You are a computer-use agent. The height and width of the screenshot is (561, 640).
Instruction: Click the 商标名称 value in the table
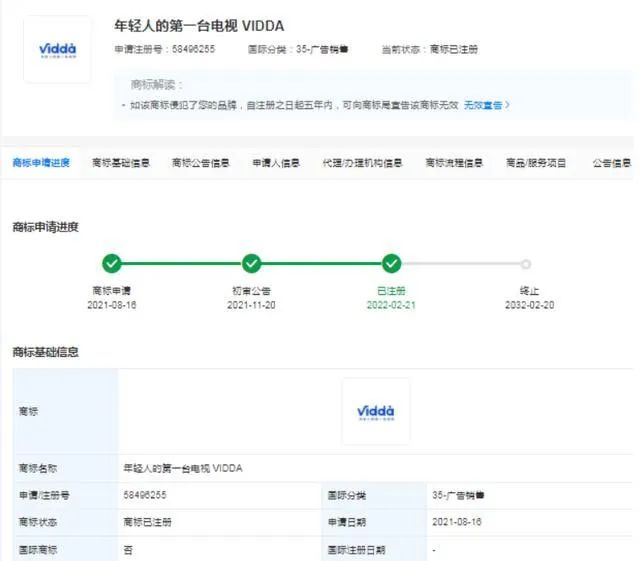click(x=183, y=468)
